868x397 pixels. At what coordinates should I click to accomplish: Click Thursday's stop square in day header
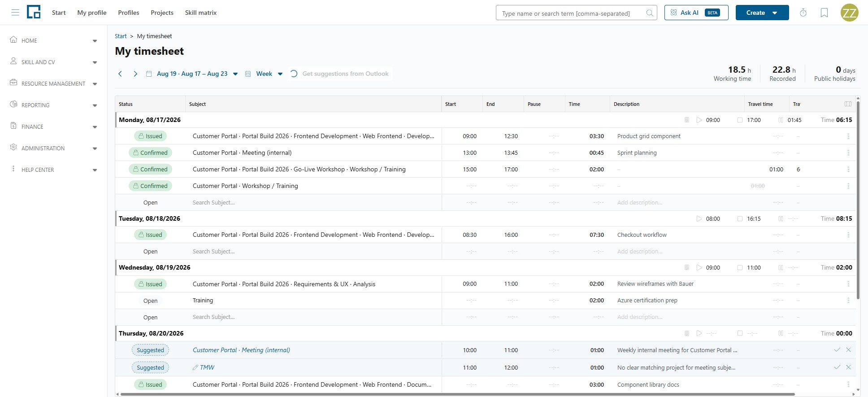click(x=740, y=333)
